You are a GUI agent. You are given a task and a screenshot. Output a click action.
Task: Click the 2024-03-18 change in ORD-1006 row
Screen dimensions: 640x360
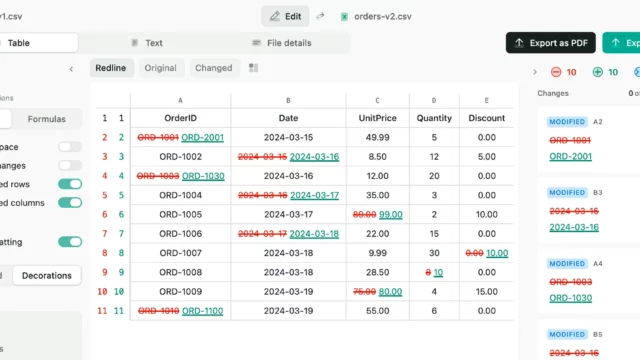pyautogui.click(x=288, y=234)
